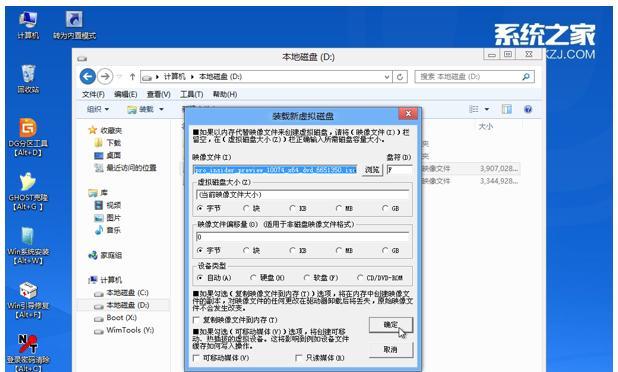This screenshot has height=372, width=618.
Task: Click the Forward arrow in Explorer
Action: pyautogui.click(x=105, y=76)
